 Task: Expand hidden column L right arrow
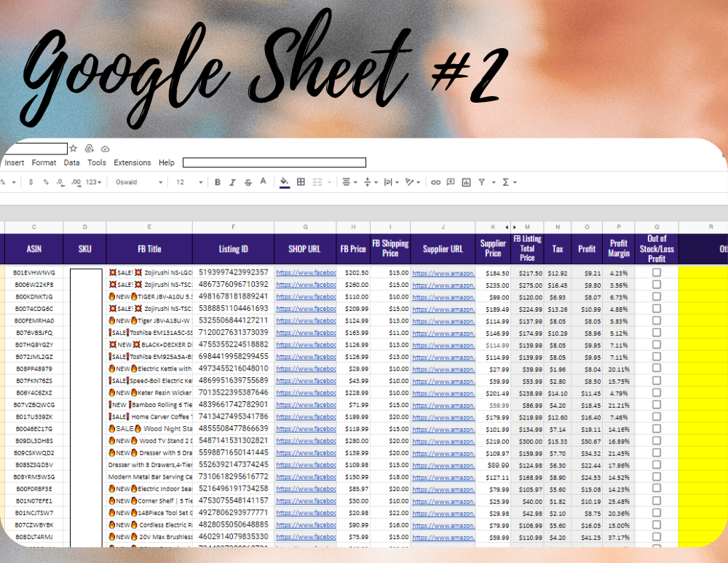515,227
